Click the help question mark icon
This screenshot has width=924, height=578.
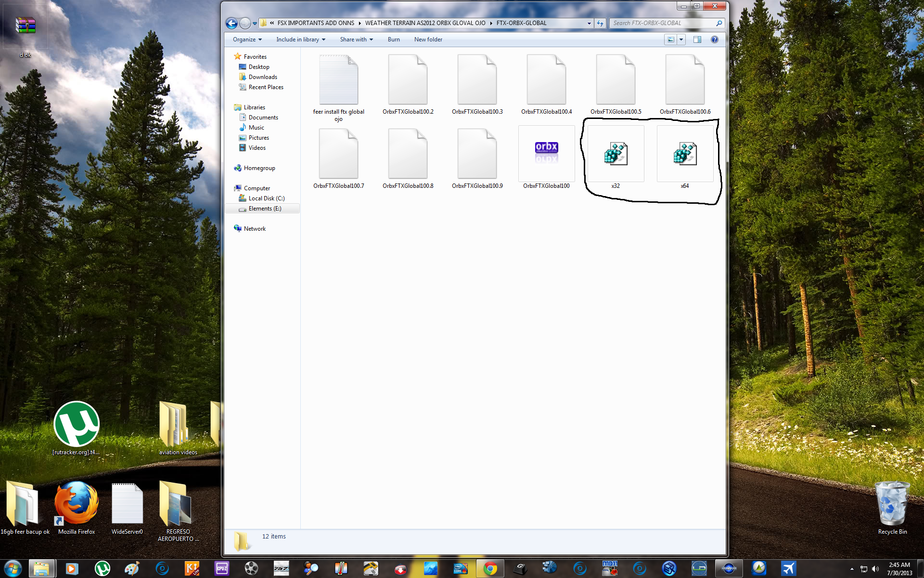715,39
